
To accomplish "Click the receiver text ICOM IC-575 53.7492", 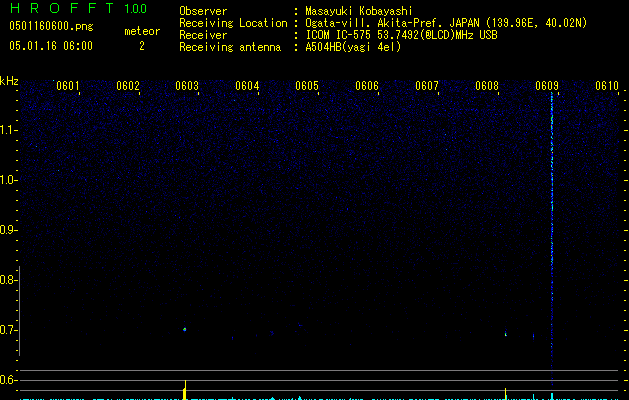I will (x=402, y=35).
